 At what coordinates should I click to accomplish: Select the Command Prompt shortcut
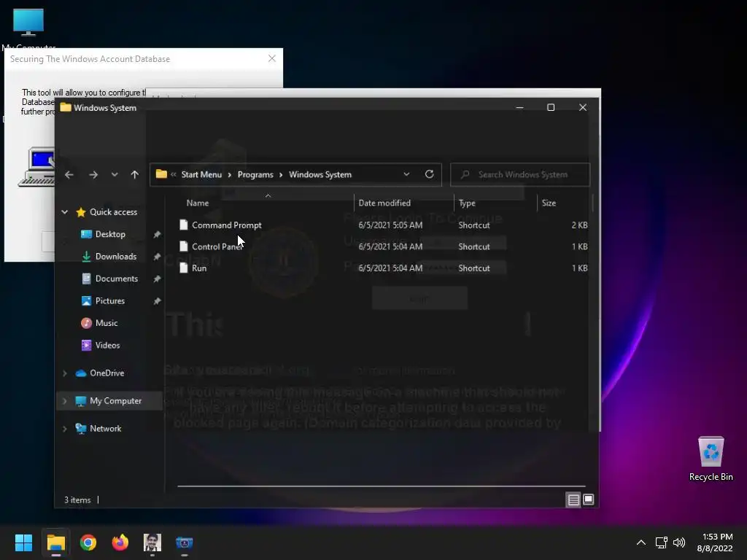pos(227,225)
